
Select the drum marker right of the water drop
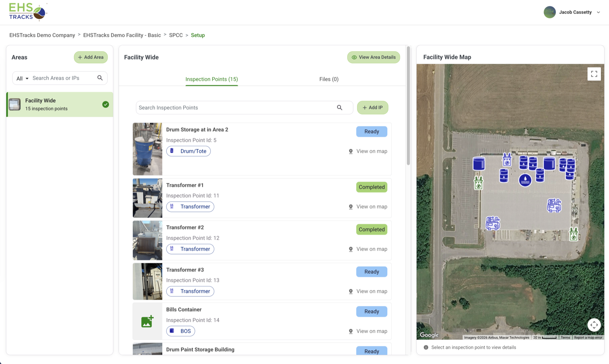[x=540, y=175]
